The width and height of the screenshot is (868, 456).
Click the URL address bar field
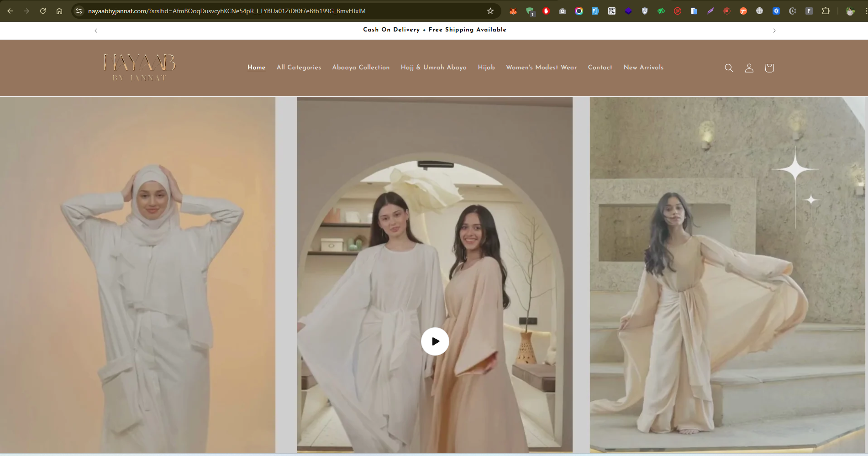coord(274,11)
